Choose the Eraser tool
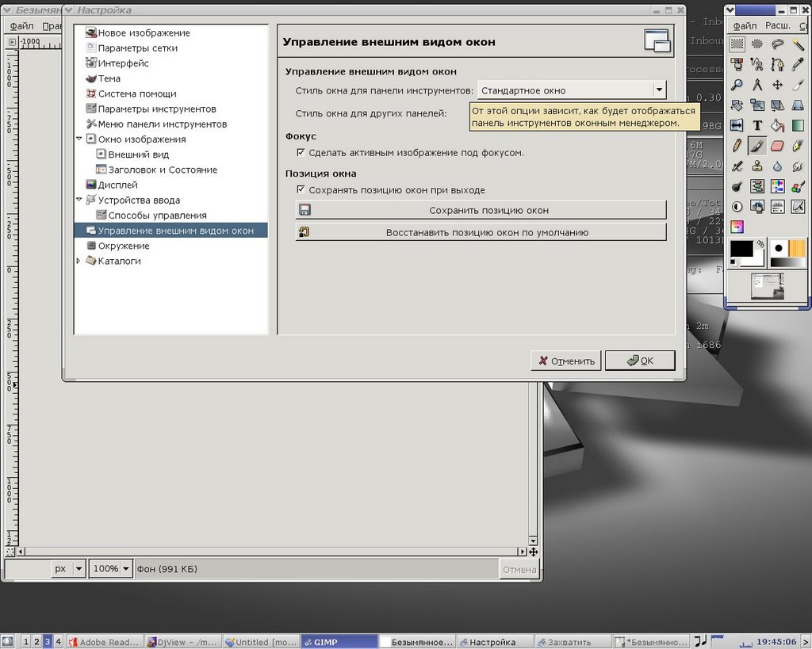Screen dimensions: 812x649 pyautogui.click(x=777, y=146)
